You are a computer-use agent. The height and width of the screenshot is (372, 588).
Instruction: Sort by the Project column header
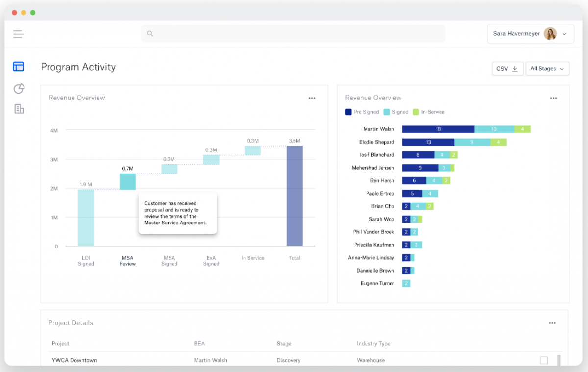click(60, 344)
